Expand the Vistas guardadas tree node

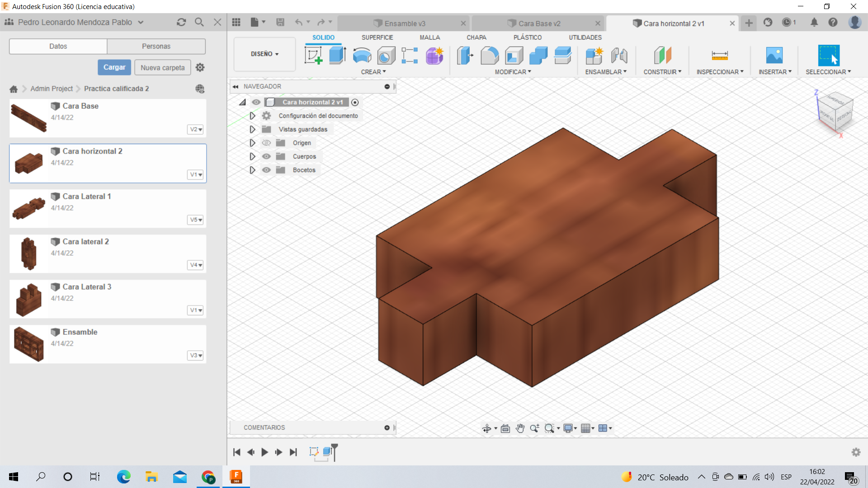coord(252,129)
